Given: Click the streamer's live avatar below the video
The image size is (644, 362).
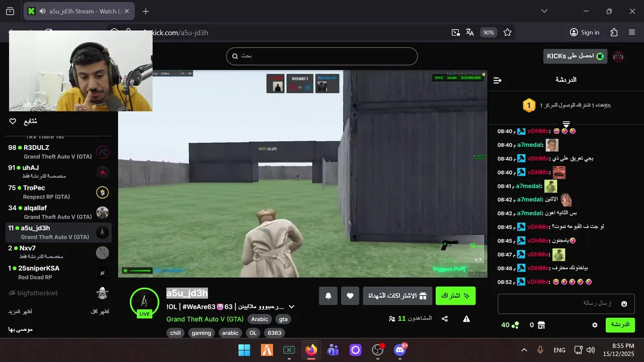Looking at the screenshot, I should [x=144, y=302].
